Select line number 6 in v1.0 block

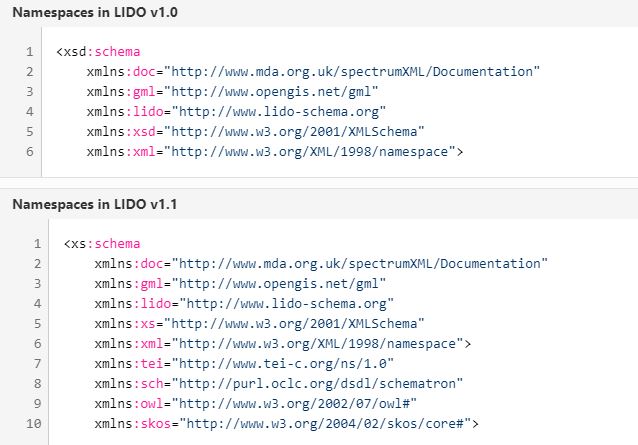coord(30,151)
